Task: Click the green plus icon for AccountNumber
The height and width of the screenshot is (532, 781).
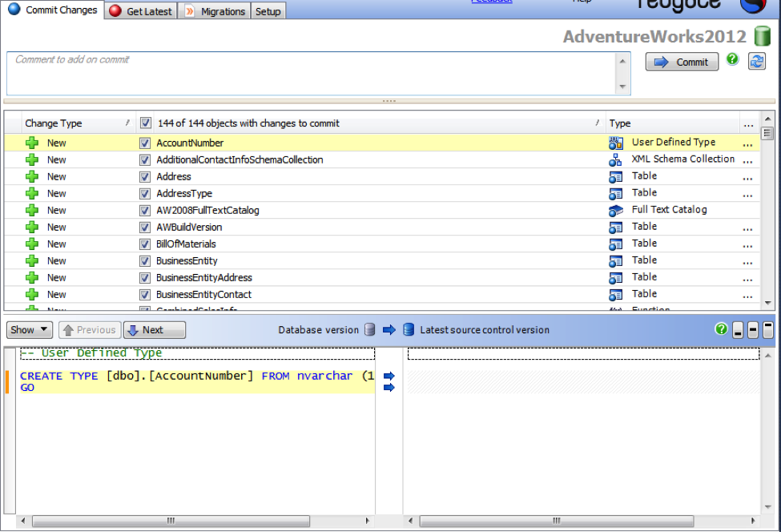Action: coord(32,143)
